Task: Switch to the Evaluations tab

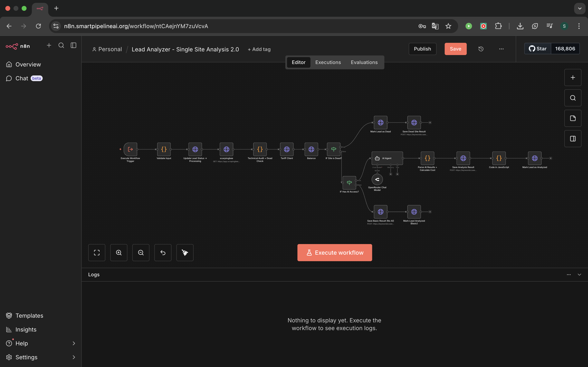Action: (364, 62)
